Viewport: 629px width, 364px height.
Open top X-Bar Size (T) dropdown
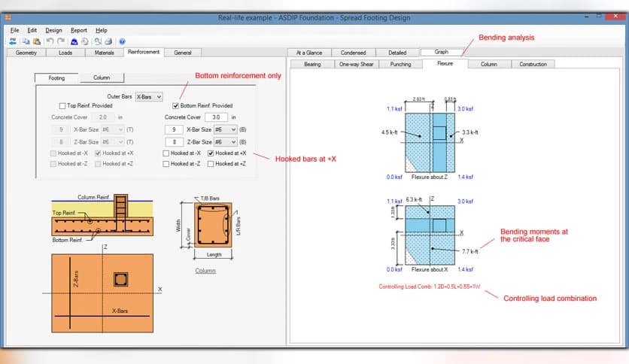[x=112, y=129]
